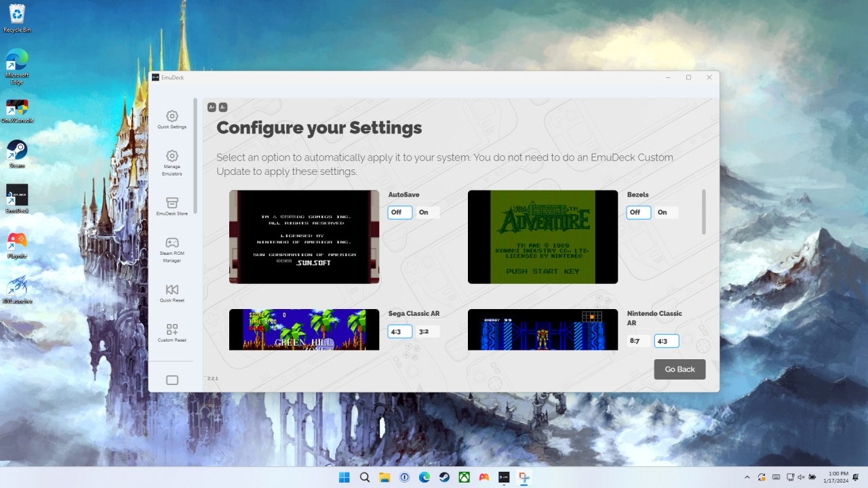Click the Go Back button
Screen dimensions: 868x488
click(679, 369)
